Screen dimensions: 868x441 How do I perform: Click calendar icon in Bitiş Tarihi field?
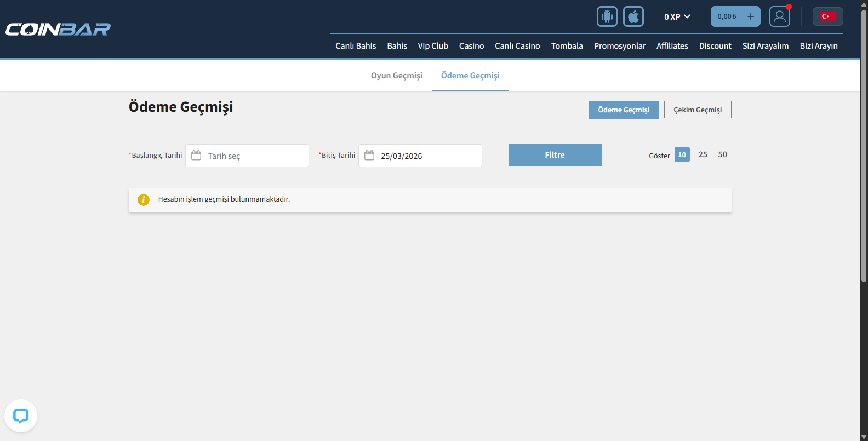pyautogui.click(x=369, y=156)
